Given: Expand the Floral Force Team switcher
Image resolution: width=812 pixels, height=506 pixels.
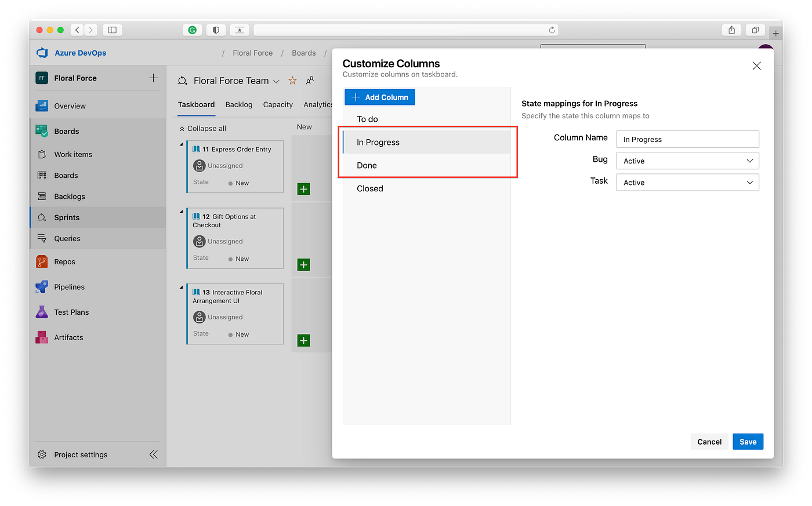Looking at the screenshot, I should pyautogui.click(x=277, y=81).
